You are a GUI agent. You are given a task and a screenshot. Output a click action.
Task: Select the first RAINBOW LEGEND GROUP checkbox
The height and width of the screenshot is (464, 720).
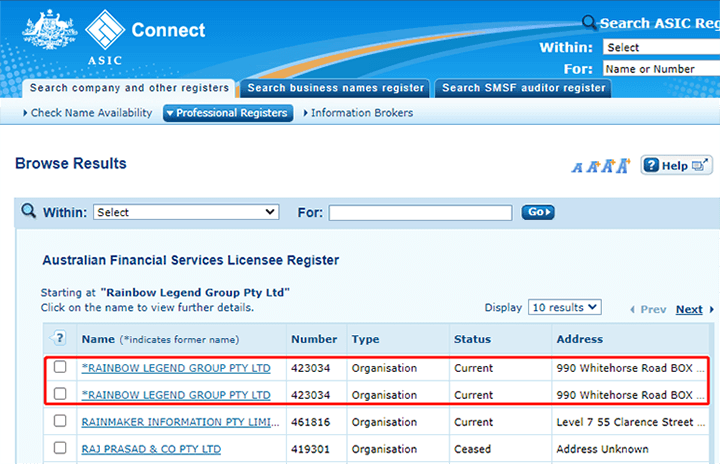pyautogui.click(x=60, y=367)
